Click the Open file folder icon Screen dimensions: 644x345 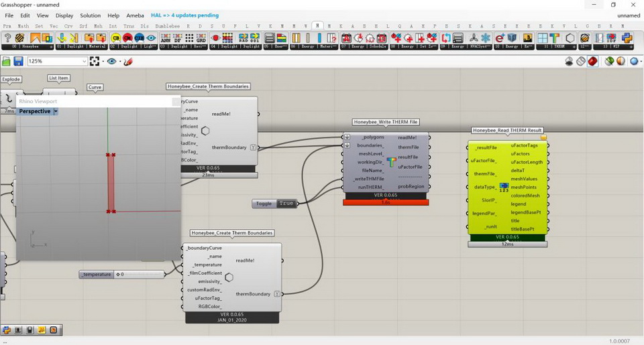coord(7,61)
